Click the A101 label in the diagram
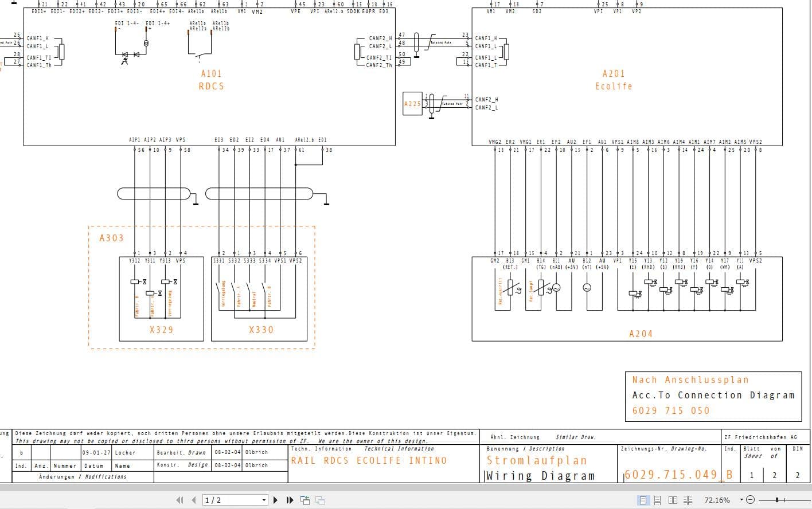The height and width of the screenshot is (509, 812). point(211,73)
